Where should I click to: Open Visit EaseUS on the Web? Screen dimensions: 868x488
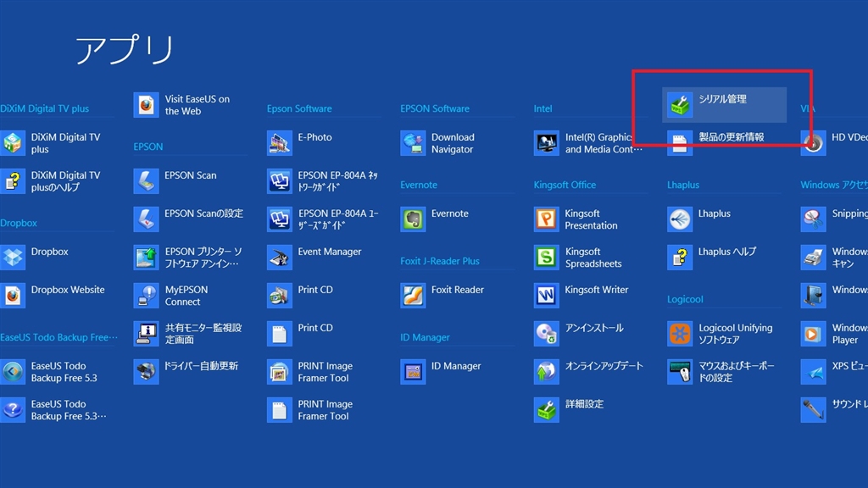(147, 105)
